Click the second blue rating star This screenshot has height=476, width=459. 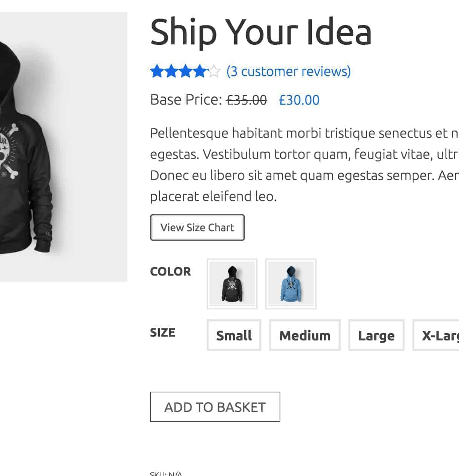[171, 72]
